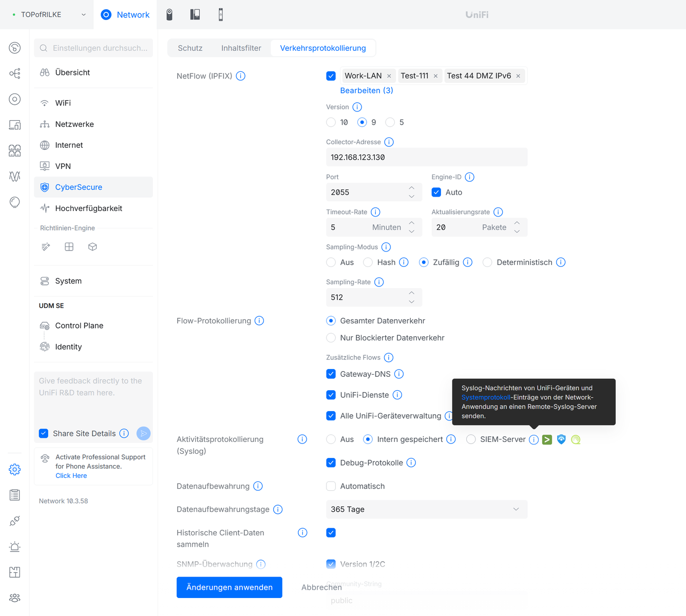
Task: Show info for Datenaufbewahrungstage
Action: pyautogui.click(x=278, y=509)
